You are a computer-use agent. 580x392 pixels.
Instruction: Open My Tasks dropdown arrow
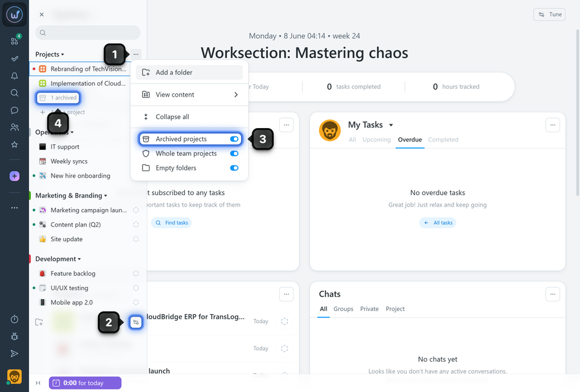(391, 126)
